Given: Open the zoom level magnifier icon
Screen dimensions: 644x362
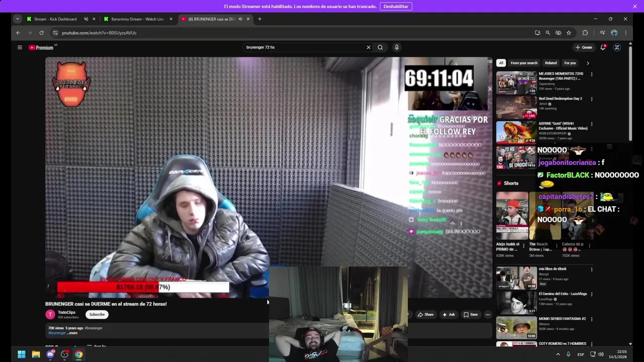Looking at the screenshot, I should coord(548,33).
